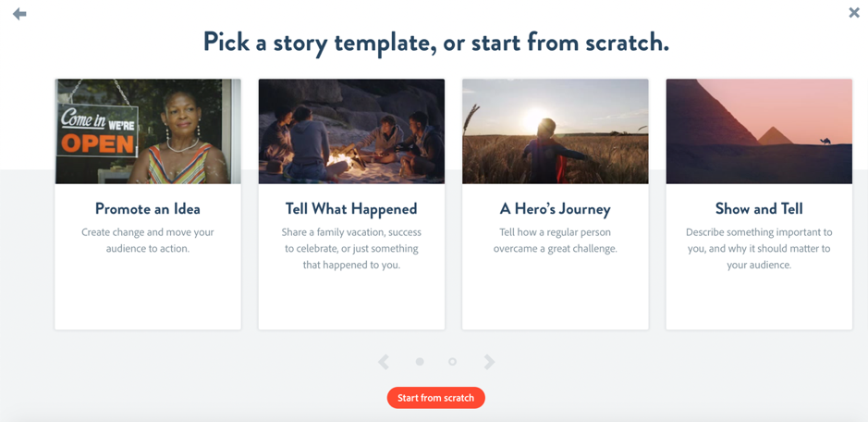Select the second hollow page dot
This screenshot has width=868, height=422.
[x=452, y=362]
